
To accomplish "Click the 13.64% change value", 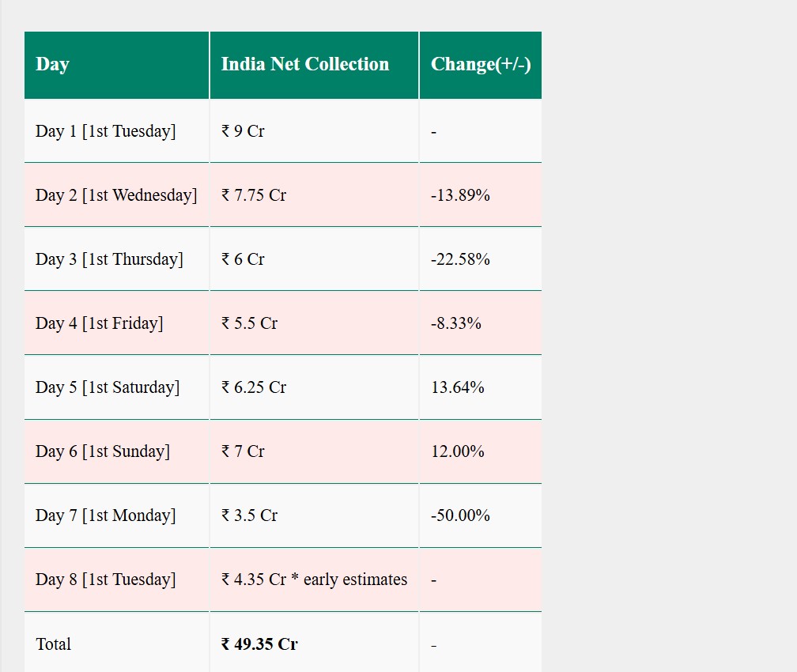I will [457, 387].
